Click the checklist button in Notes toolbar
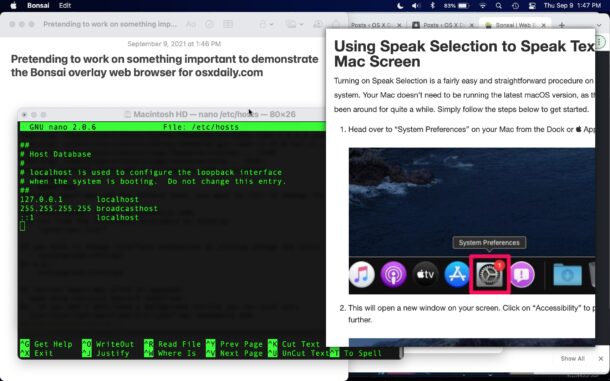Screen dimensions: 610x381 coord(209,24)
